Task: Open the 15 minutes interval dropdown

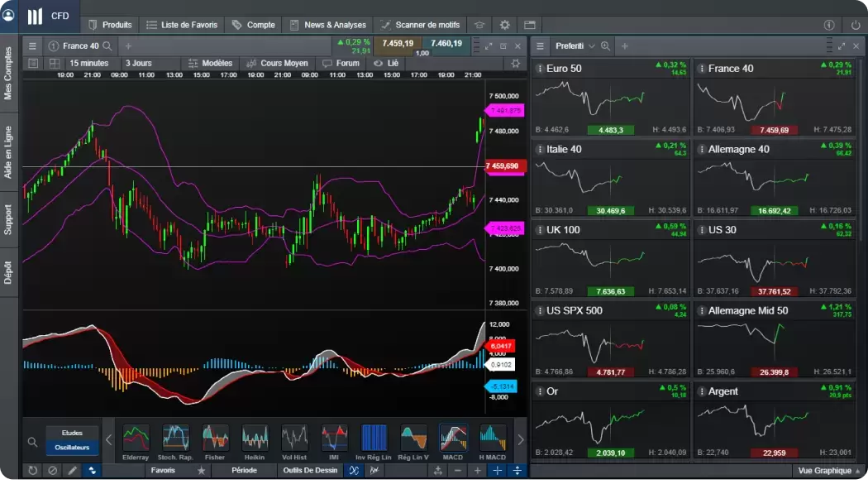Action: tap(88, 64)
